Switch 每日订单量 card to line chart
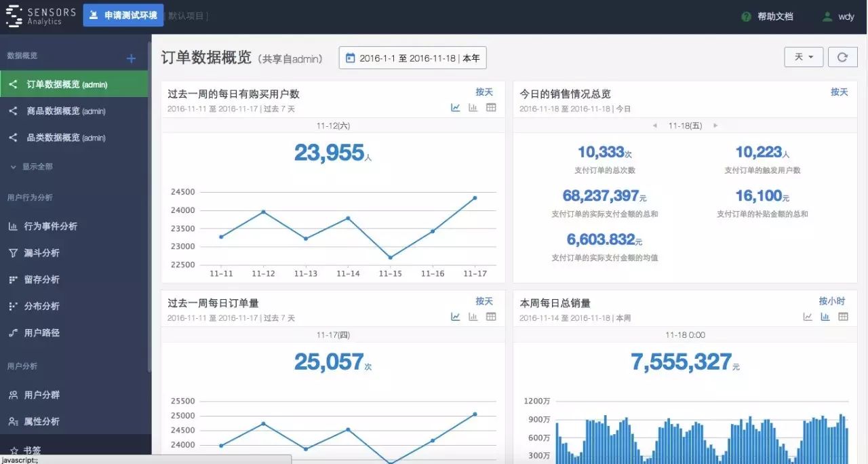This screenshot has height=464, width=868. click(x=456, y=316)
